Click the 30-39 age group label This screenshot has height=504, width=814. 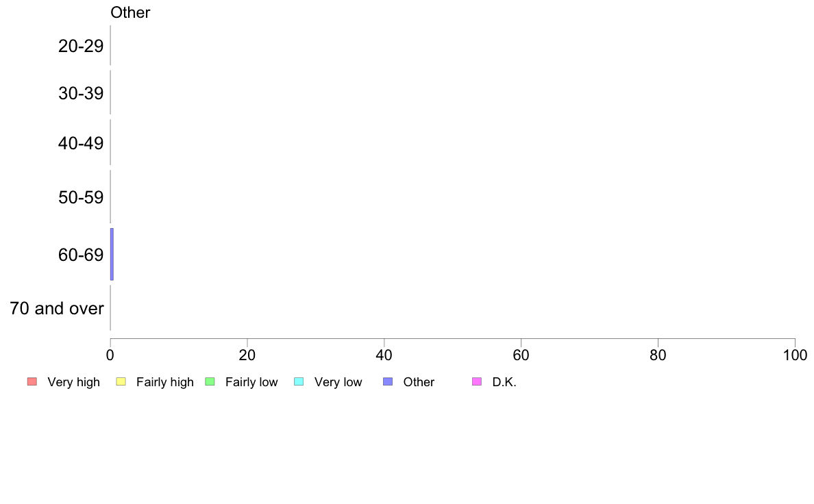(81, 93)
